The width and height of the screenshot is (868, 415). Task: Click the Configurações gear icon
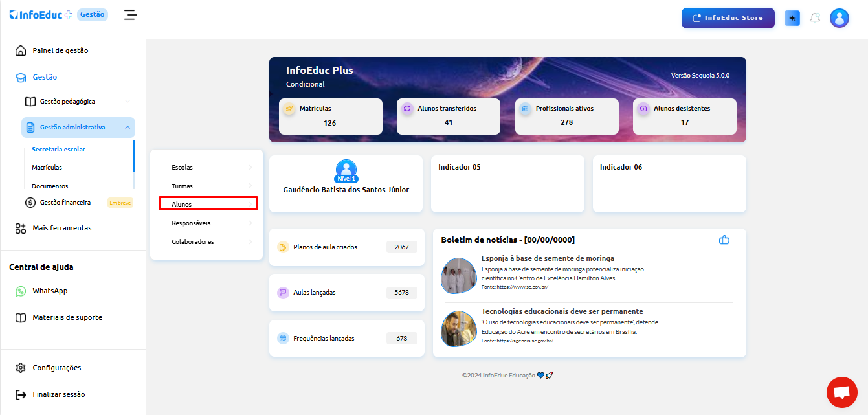pyautogui.click(x=21, y=368)
